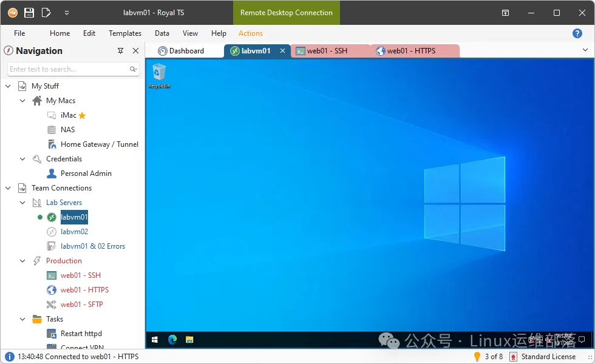Click the remote Windows Start button

[x=155, y=340]
